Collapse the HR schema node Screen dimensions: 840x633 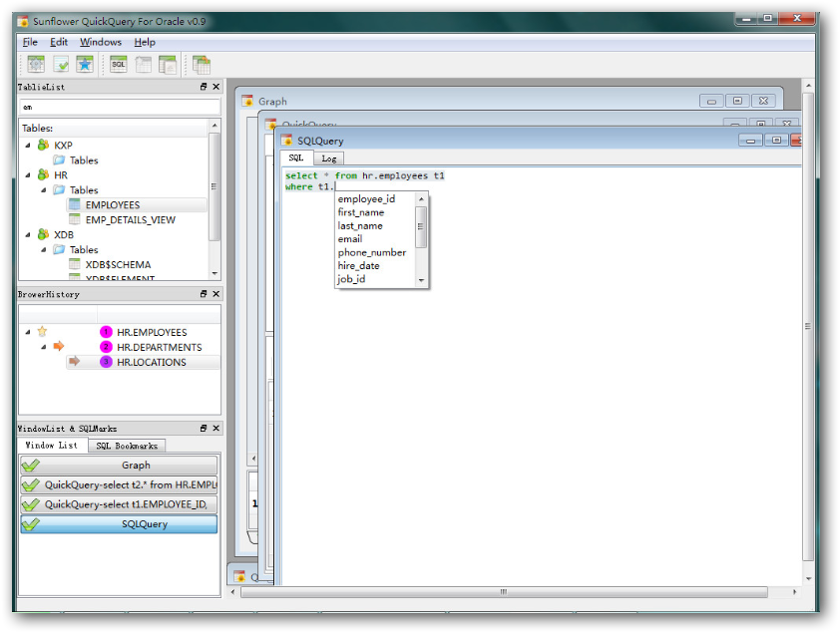pyautogui.click(x=28, y=175)
